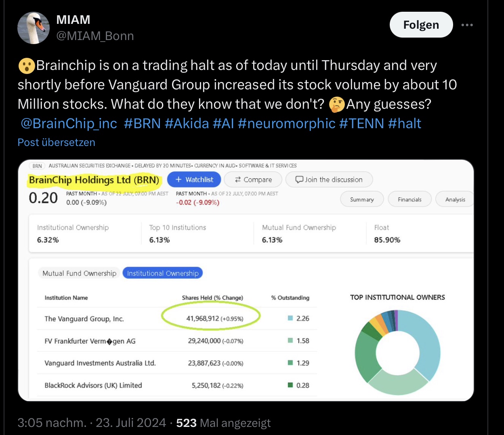Screen dimensions: 504x435
Task: Click the #neuromorphic hashtag
Action: 287,123
